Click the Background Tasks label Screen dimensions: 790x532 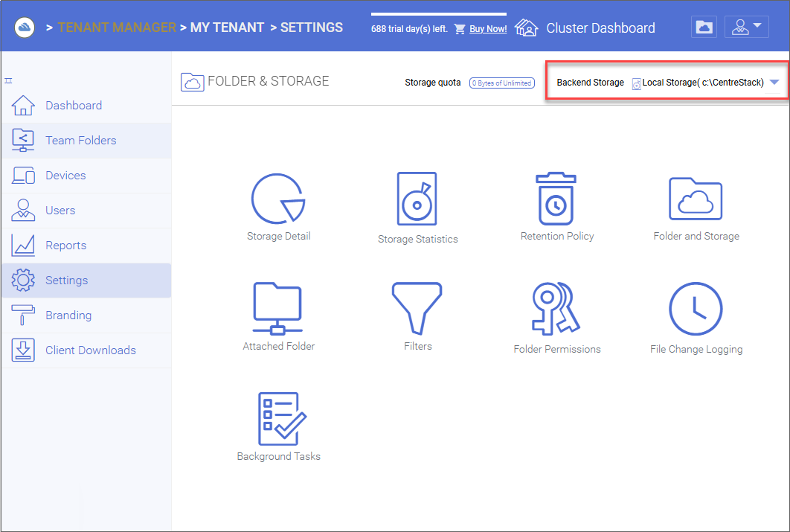click(279, 456)
